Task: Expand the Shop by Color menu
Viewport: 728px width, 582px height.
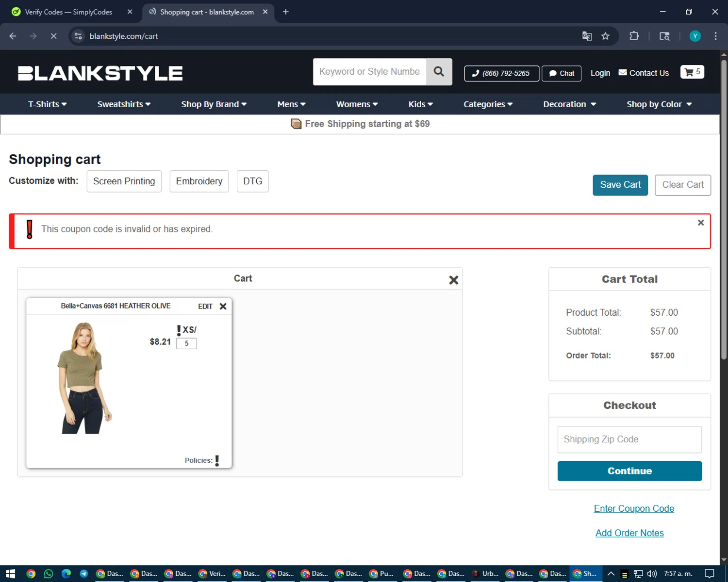Action: click(x=659, y=104)
